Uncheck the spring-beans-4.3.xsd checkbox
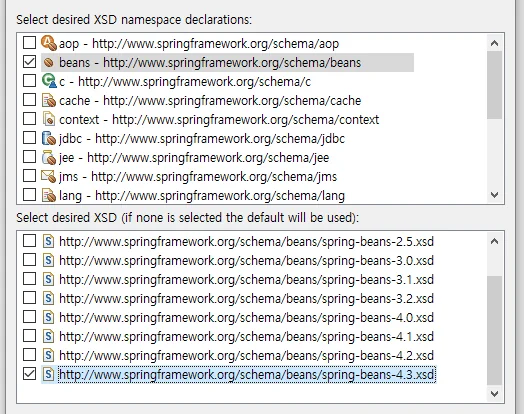524x414 pixels. [x=29, y=374]
